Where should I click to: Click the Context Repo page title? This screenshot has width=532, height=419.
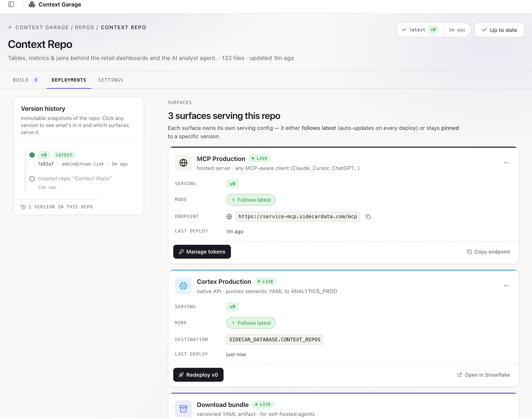pos(40,44)
